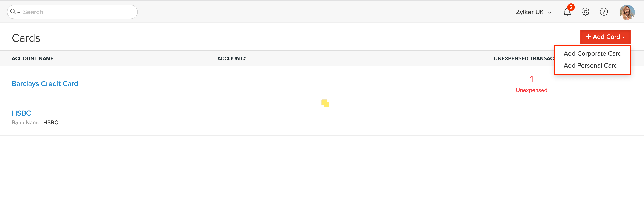View the 1 Unexpensed transaction count
Screen dimensions: 644x200
tap(531, 83)
